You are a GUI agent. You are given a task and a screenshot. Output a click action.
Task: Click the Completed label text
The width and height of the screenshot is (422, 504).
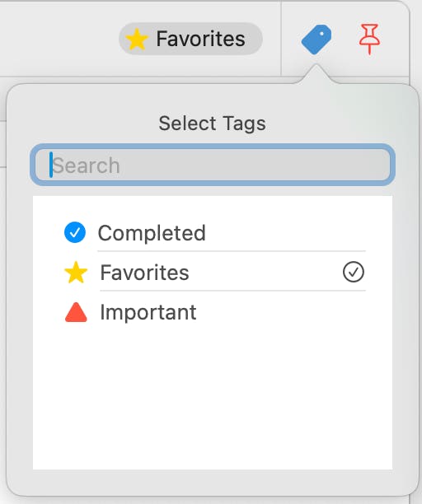(x=152, y=233)
